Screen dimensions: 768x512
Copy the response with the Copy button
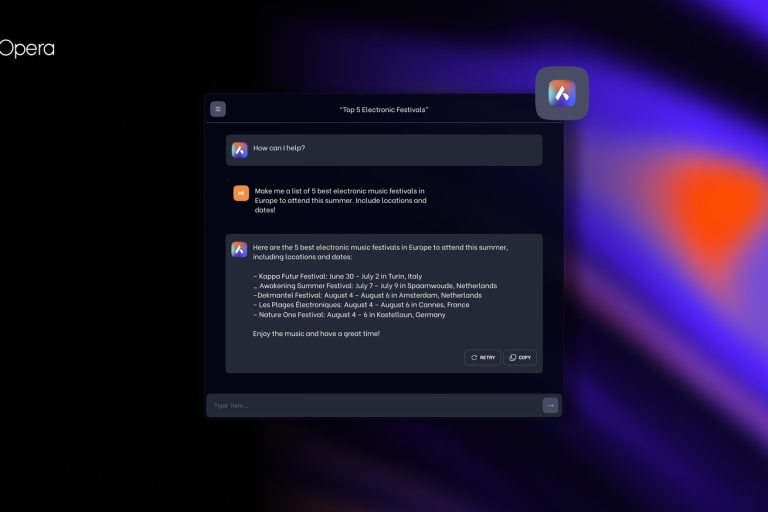pyautogui.click(x=520, y=358)
